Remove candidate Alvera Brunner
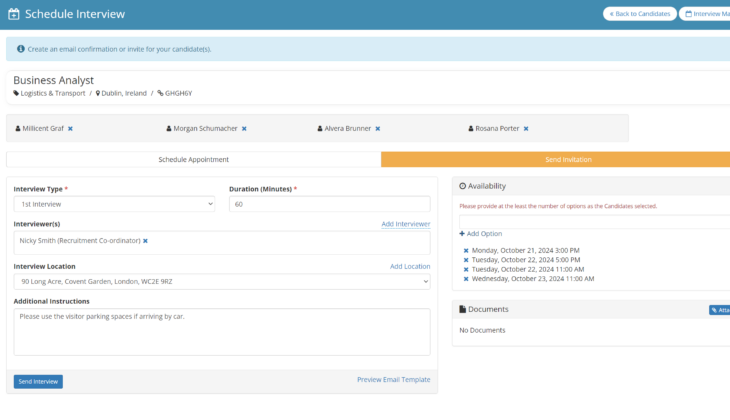This screenshot has width=730, height=420. (x=378, y=129)
